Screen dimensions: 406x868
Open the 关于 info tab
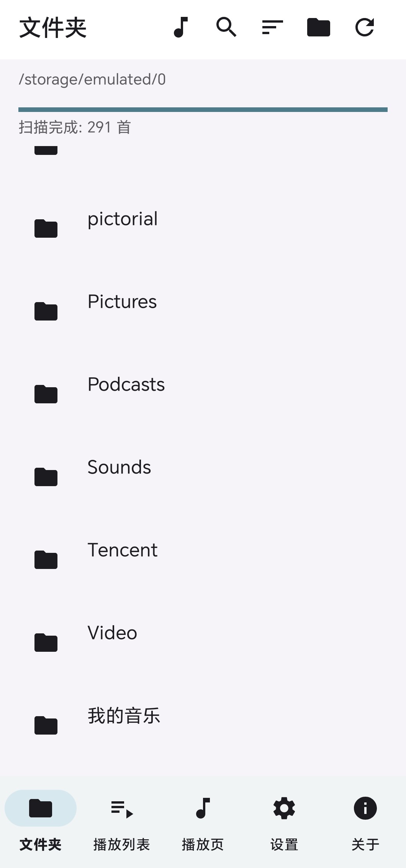coord(365,822)
